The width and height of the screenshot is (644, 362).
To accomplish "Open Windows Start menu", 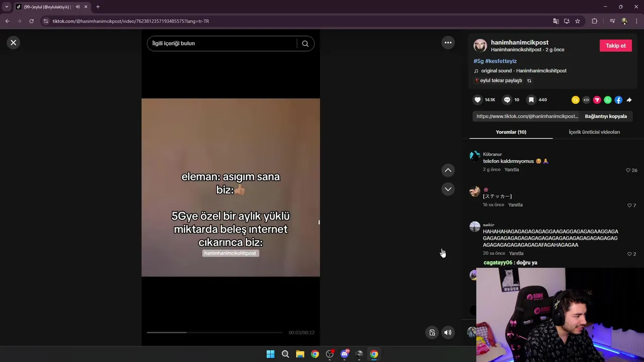I will coord(270,354).
